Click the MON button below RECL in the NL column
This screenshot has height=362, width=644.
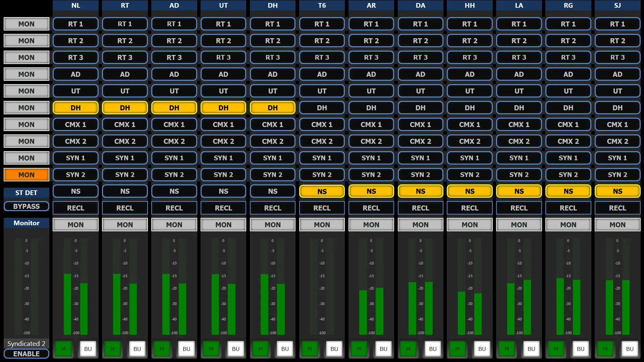click(75, 225)
